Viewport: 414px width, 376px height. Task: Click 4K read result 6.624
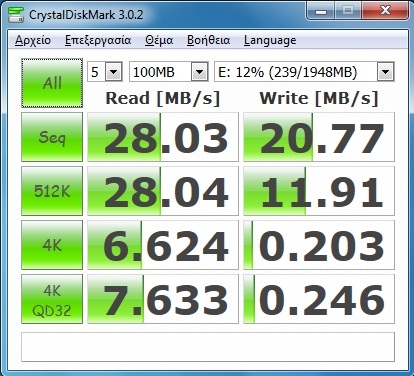coord(163,245)
